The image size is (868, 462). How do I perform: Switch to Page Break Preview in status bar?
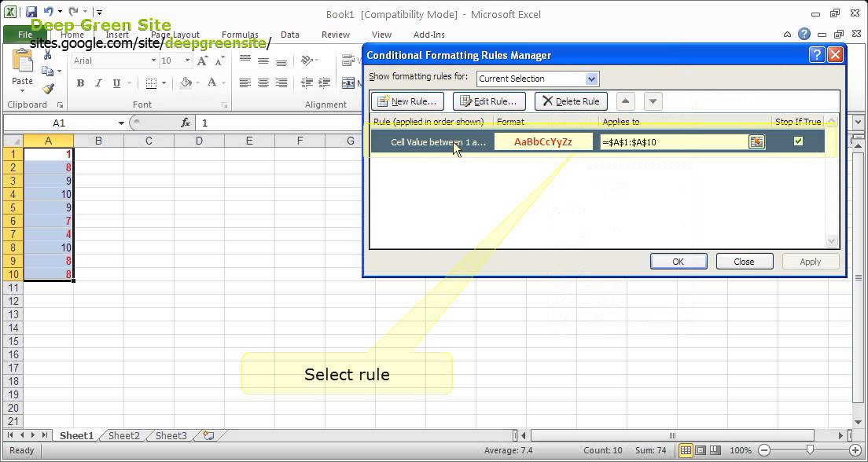tap(715, 450)
